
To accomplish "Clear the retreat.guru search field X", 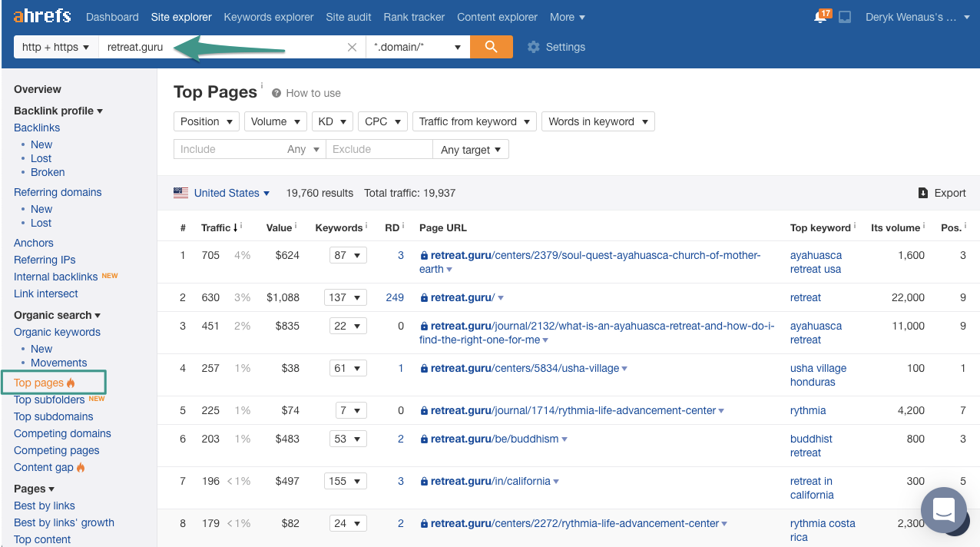I will [x=352, y=47].
